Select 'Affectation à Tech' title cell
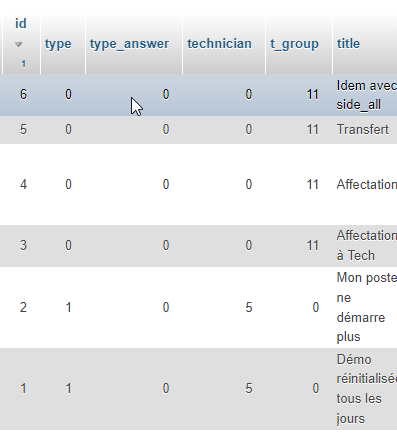 364,246
